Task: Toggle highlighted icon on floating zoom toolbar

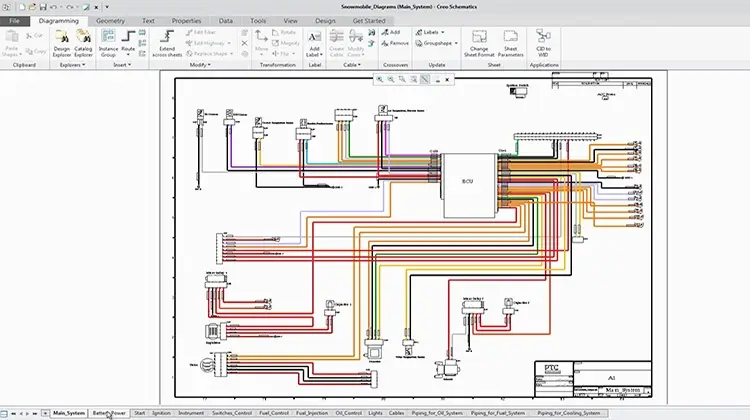Action: pyautogui.click(x=424, y=79)
